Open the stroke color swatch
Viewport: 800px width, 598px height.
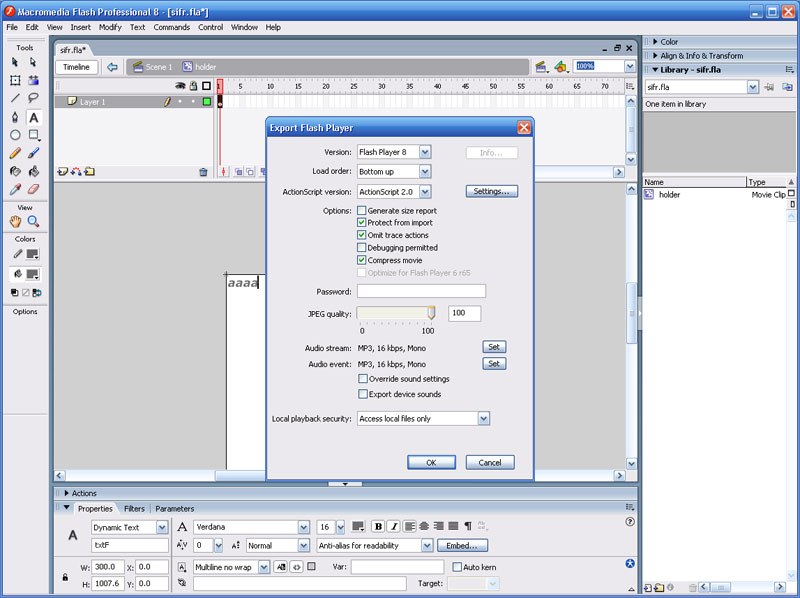pyautogui.click(x=32, y=254)
